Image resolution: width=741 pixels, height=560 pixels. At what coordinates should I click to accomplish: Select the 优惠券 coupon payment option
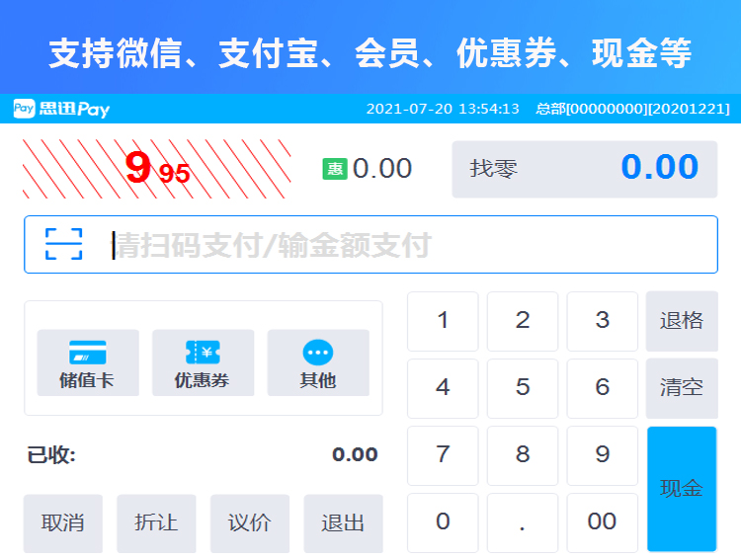[x=203, y=362]
